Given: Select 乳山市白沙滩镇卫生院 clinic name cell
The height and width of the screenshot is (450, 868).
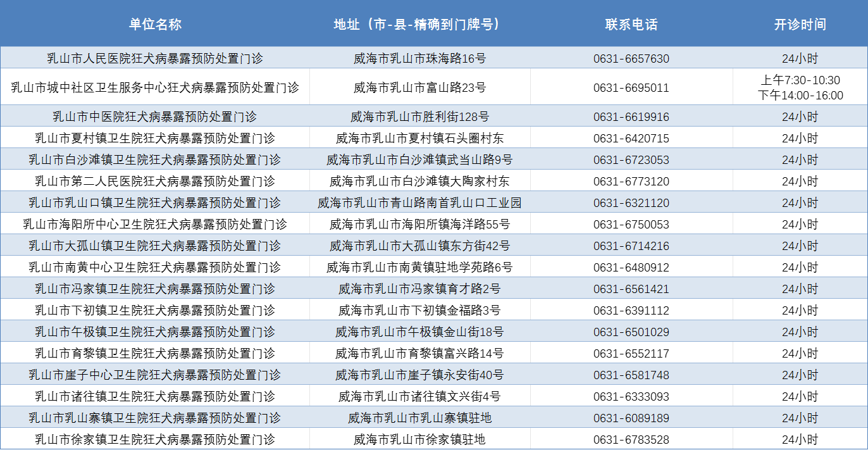Looking at the screenshot, I should [155, 159].
